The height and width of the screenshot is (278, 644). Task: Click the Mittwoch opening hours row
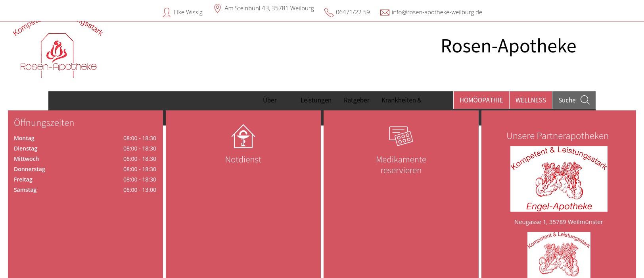[85, 159]
